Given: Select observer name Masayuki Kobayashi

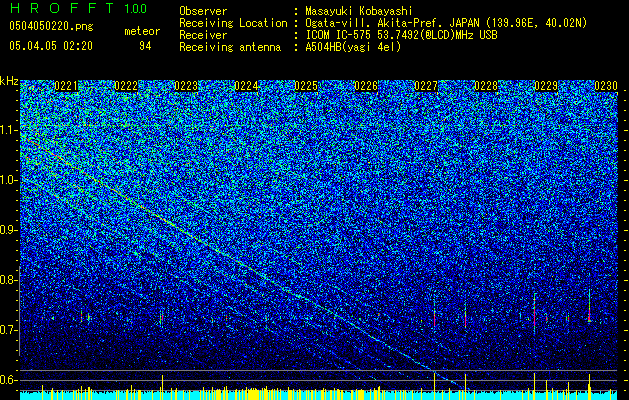Looking at the screenshot, I should [359, 11].
